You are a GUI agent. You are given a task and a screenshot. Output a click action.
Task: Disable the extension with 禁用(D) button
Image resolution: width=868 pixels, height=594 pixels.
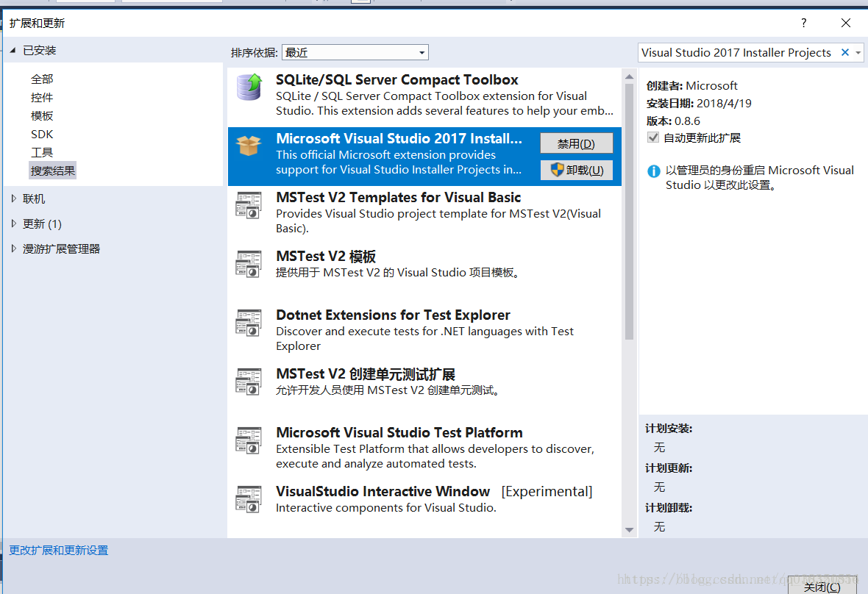576,144
